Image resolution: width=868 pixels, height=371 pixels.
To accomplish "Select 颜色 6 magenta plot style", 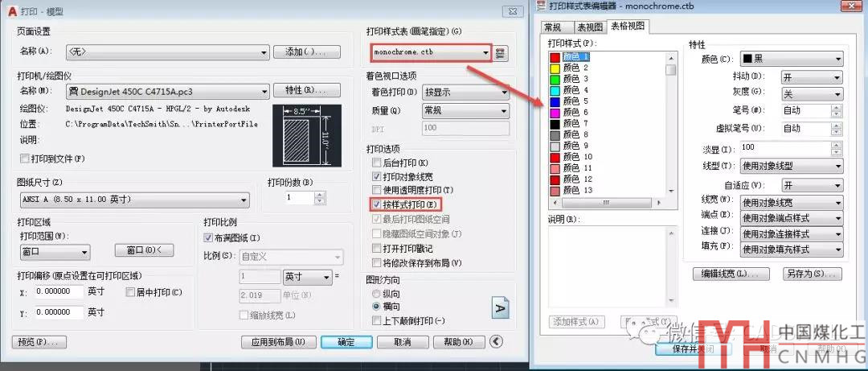I will pyautogui.click(x=569, y=112).
